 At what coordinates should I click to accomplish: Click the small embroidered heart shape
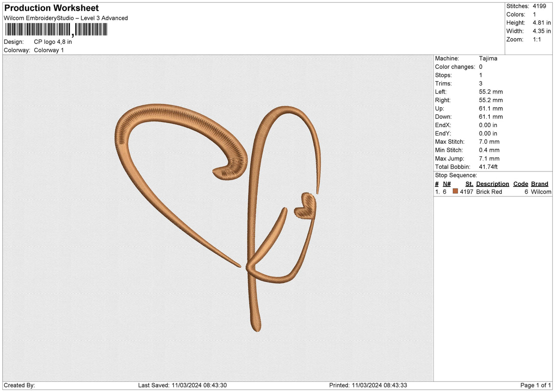(x=306, y=206)
